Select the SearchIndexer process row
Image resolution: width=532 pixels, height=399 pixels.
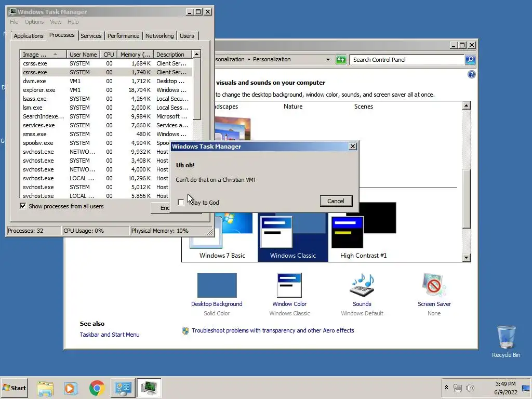[x=106, y=116]
